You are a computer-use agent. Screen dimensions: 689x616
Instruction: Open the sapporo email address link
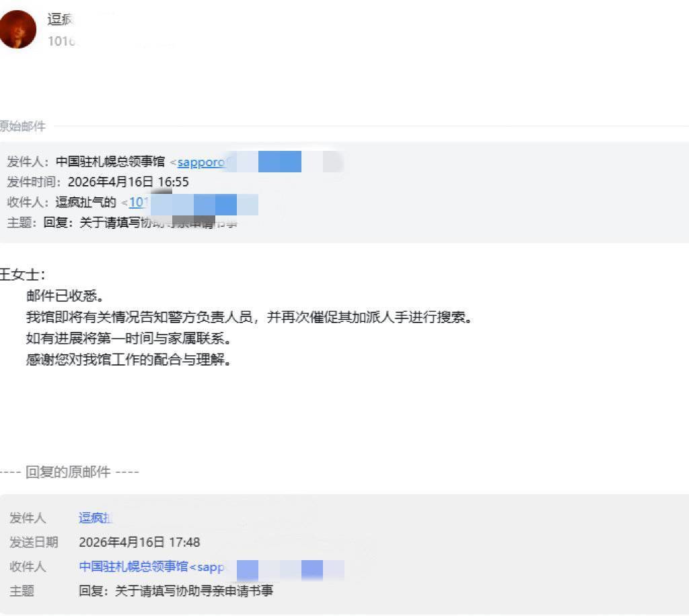201,162
